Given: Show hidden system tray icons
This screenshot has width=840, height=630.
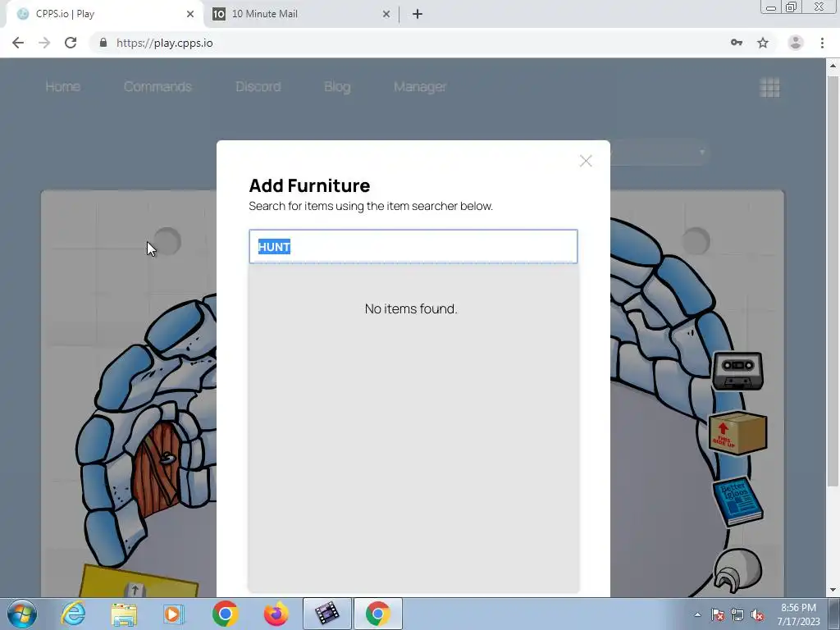Looking at the screenshot, I should point(697,615).
